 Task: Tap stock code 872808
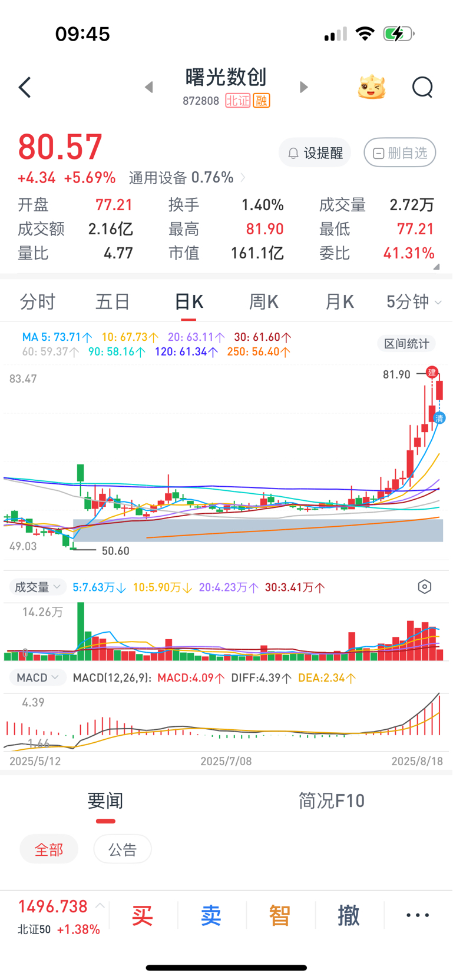click(201, 101)
